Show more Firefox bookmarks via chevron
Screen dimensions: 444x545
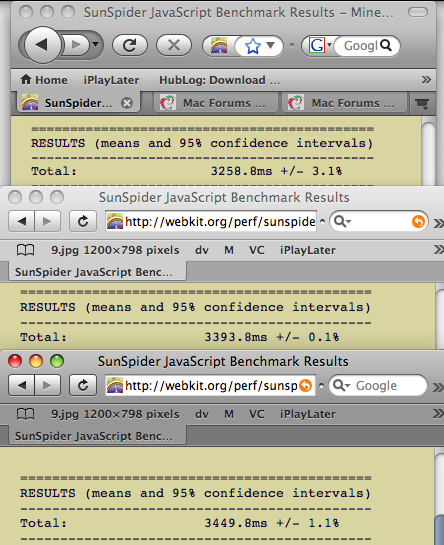pos(426,80)
